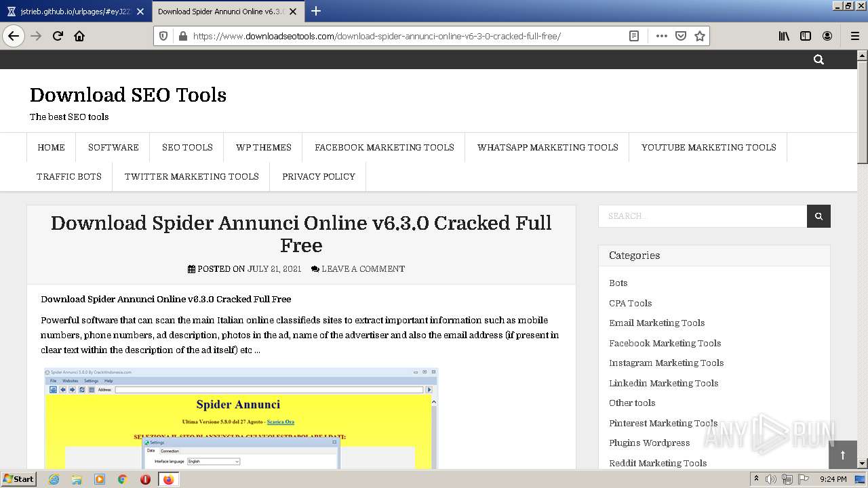Open File Explorer from taskbar
The width and height of the screenshot is (868, 488).
tap(77, 479)
